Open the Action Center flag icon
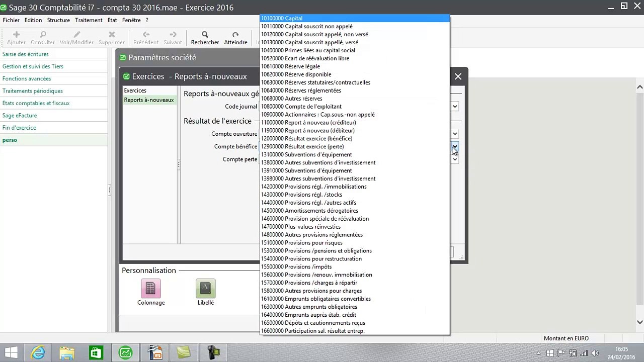The image size is (644, 362). [x=561, y=353]
